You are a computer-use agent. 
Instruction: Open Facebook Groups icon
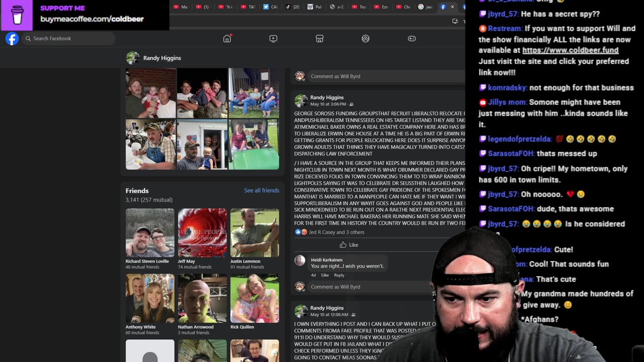(366, 39)
